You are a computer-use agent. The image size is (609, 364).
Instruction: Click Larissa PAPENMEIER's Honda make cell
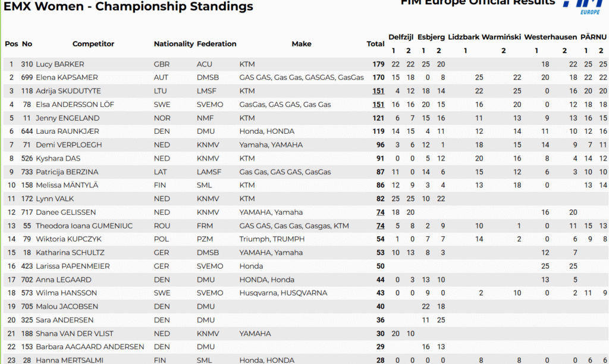pyautogui.click(x=251, y=266)
